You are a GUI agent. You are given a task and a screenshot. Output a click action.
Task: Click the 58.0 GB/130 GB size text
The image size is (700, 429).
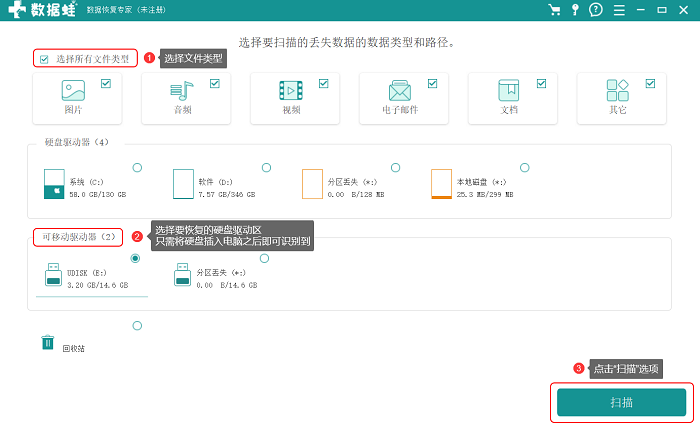(98, 194)
